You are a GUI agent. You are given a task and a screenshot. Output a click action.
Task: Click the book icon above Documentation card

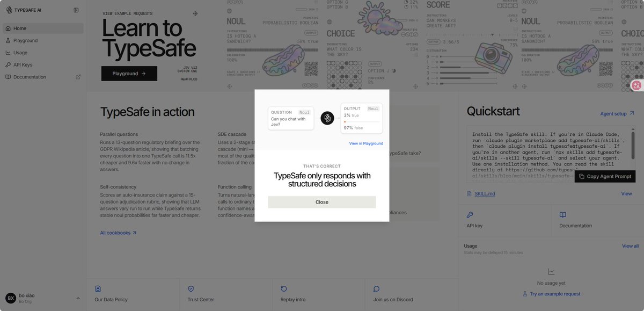coord(563,214)
